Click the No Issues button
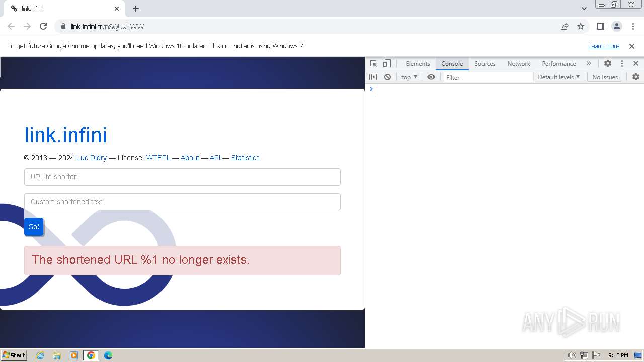This screenshot has height=362, width=644. pos(605,77)
